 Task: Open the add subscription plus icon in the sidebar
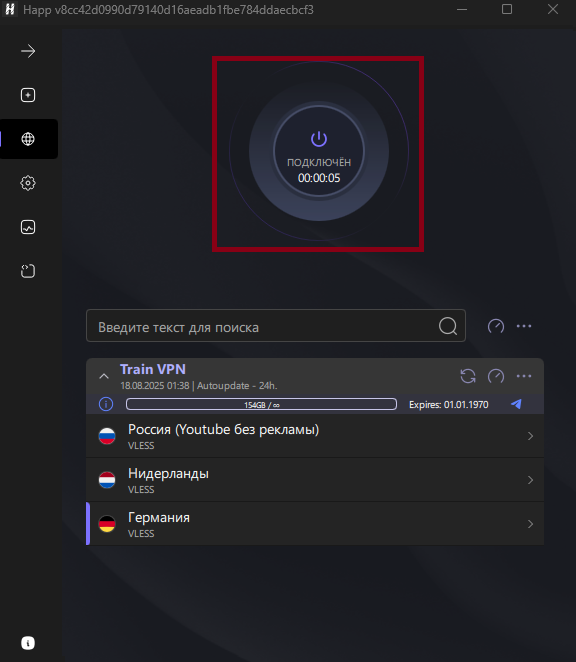coord(28,95)
